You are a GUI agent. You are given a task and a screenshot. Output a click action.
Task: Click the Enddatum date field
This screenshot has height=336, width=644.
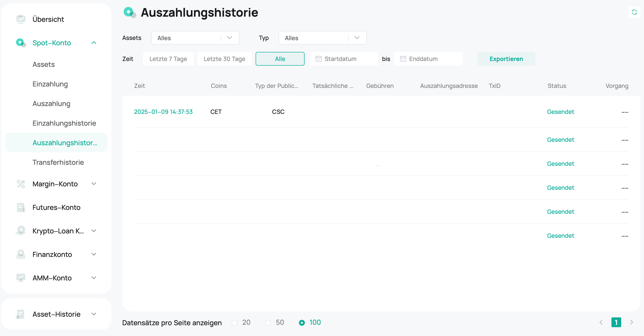tap(428, 59)
